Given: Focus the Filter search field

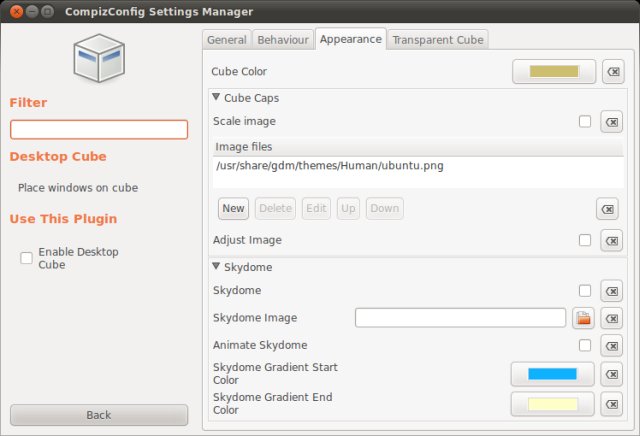Looking at the screenshot, I should (x=99, y=130).
